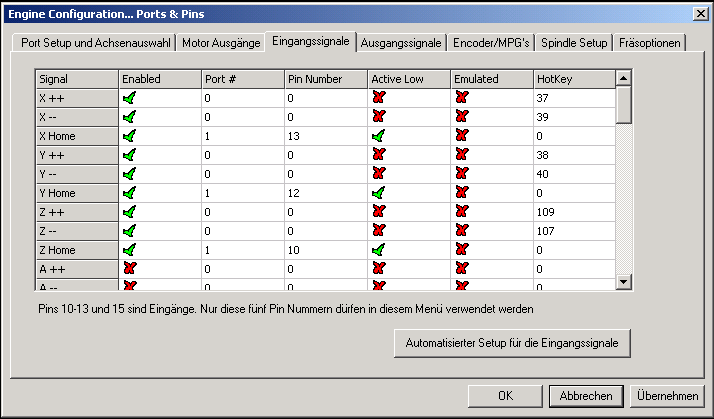Toggle Emulated cross for Y --
The image size is (714, 419).
coord(462,173)
